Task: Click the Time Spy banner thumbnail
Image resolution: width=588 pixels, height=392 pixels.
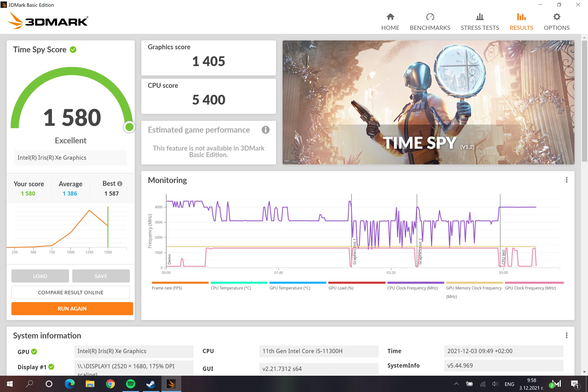Action: click(x=428, y=102)
